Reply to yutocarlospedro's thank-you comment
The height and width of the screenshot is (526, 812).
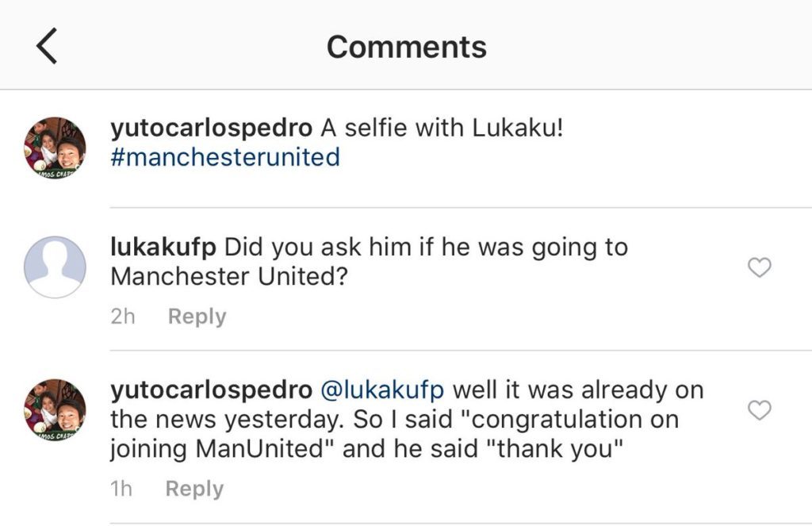pos(194,489)
